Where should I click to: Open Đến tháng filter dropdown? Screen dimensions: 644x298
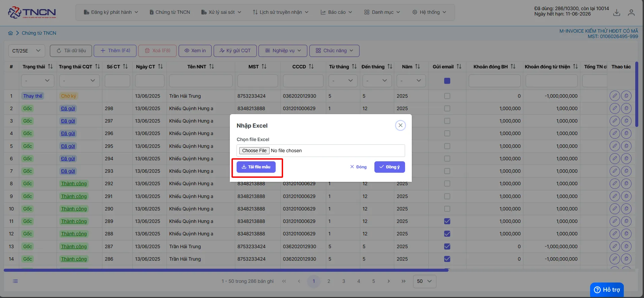(377, 81)
